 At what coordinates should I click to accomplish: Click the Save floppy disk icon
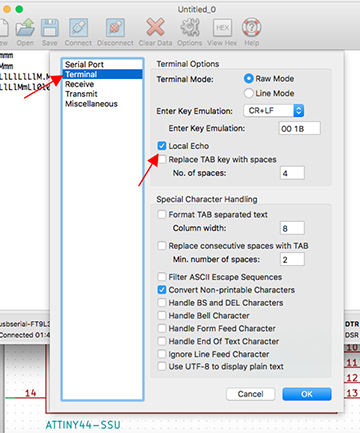point(50,27)
